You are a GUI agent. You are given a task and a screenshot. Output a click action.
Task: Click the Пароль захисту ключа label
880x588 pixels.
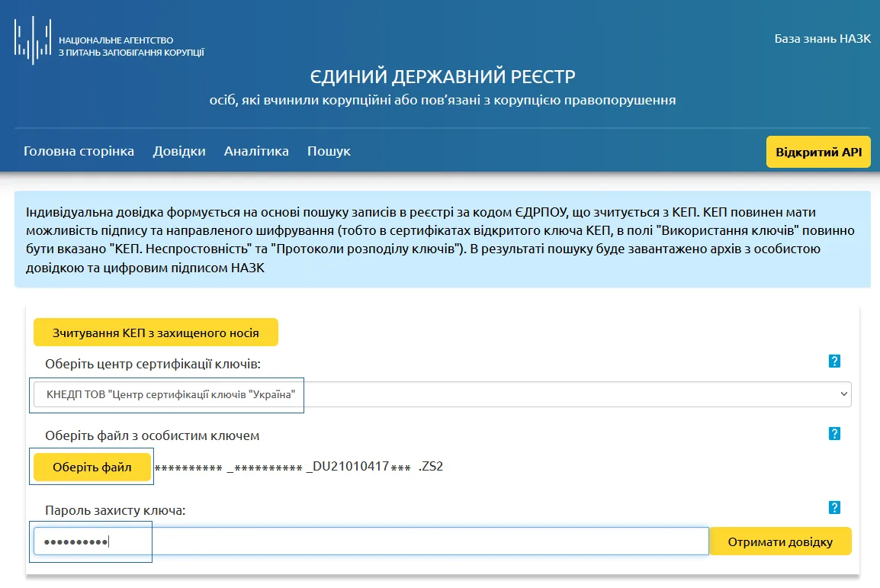pos(115,510)
